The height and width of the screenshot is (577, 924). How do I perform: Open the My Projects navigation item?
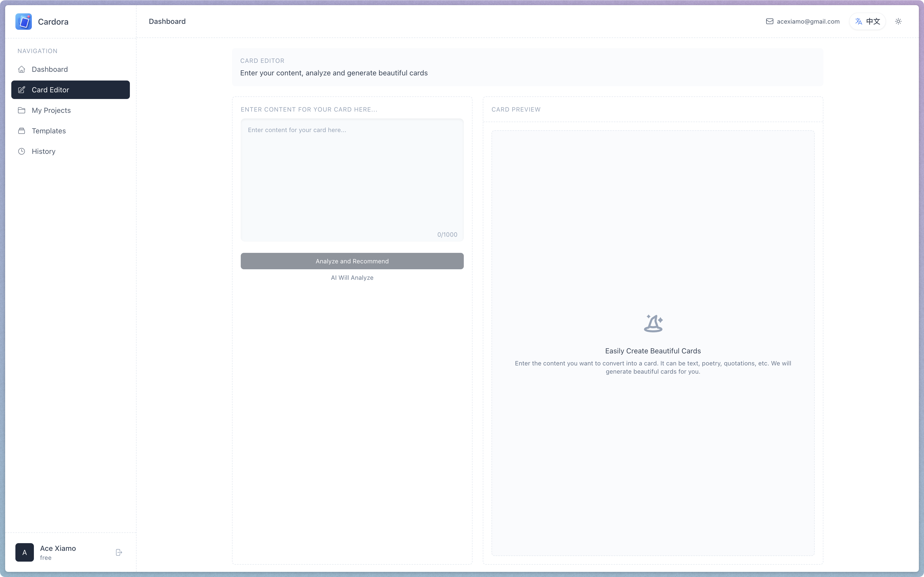pyautogui.click(x=51, y=110)
